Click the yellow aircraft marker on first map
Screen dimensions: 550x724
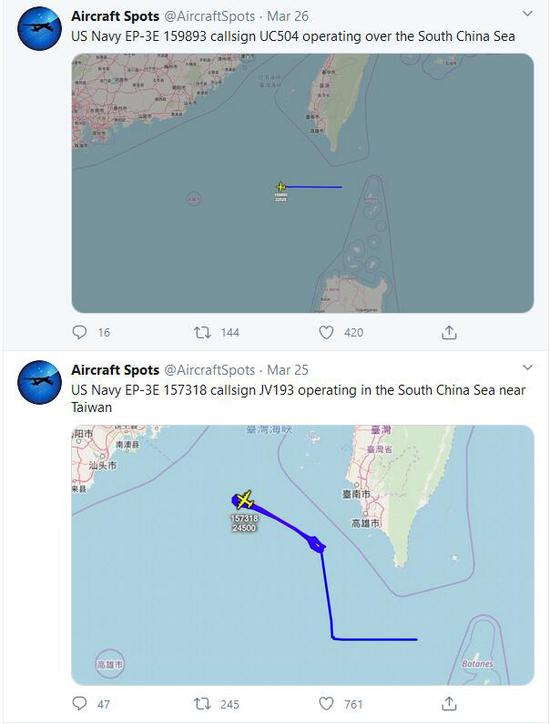(x=281, y=187)
